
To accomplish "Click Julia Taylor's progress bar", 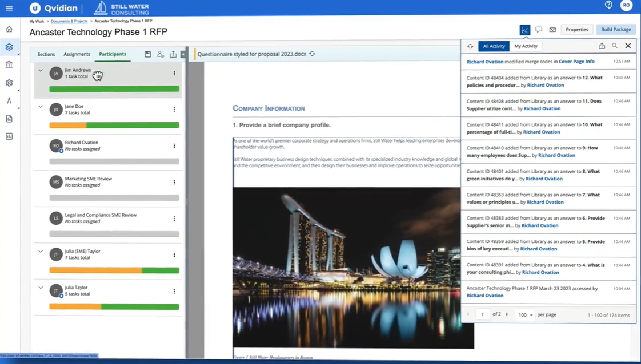I will (114, 306).
